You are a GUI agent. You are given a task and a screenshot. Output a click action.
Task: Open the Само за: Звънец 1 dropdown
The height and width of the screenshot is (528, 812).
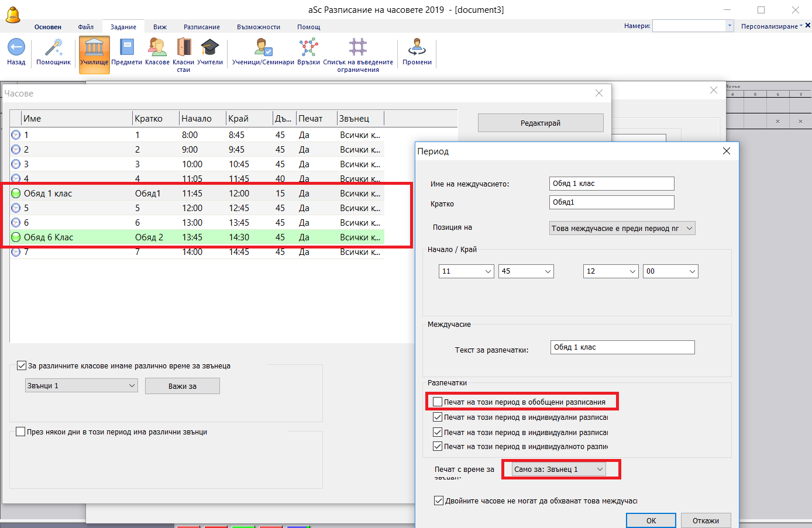[558, 470]
